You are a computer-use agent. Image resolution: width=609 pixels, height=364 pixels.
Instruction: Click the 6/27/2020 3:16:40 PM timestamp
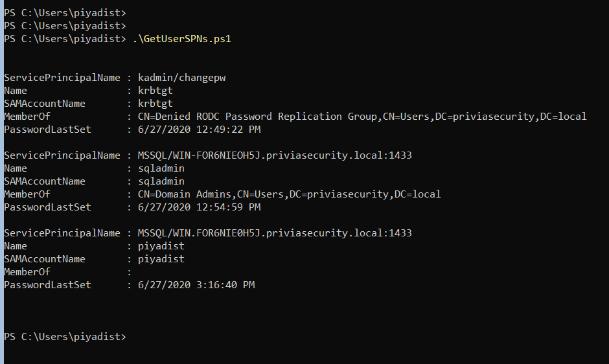[x=196, y=285]
